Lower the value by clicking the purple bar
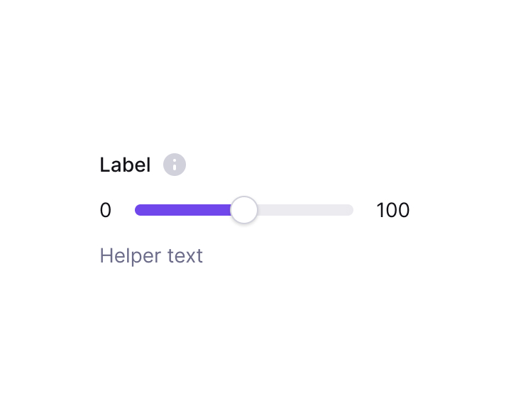 [x=183, y=210]
